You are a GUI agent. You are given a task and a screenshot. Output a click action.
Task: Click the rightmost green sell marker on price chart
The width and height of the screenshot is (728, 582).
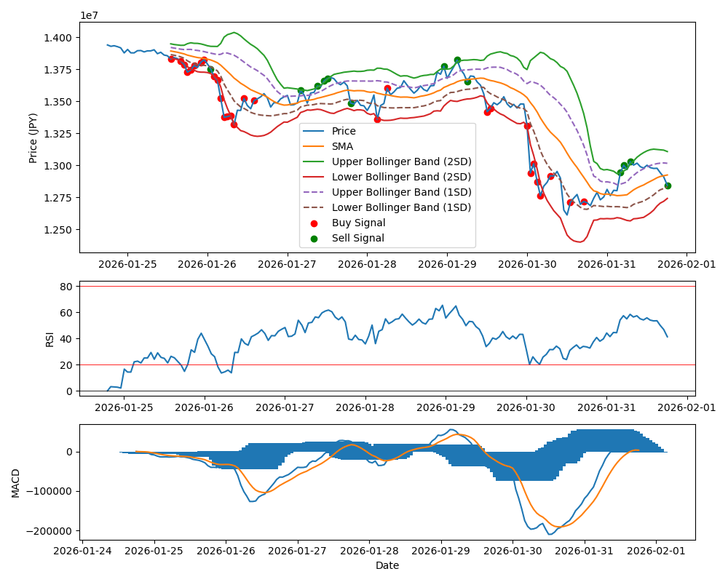click(x=668, y=186)
